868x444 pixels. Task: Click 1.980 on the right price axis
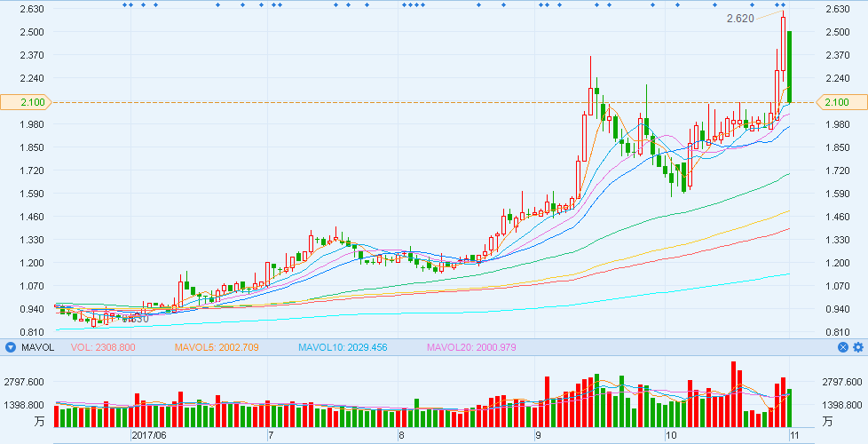pyautogui.click(x=836, y=124)
